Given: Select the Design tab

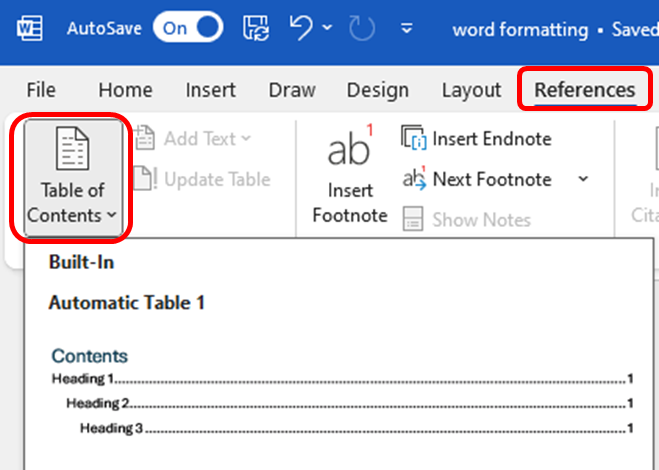Looking at the screenshot, I should (378, 90).
